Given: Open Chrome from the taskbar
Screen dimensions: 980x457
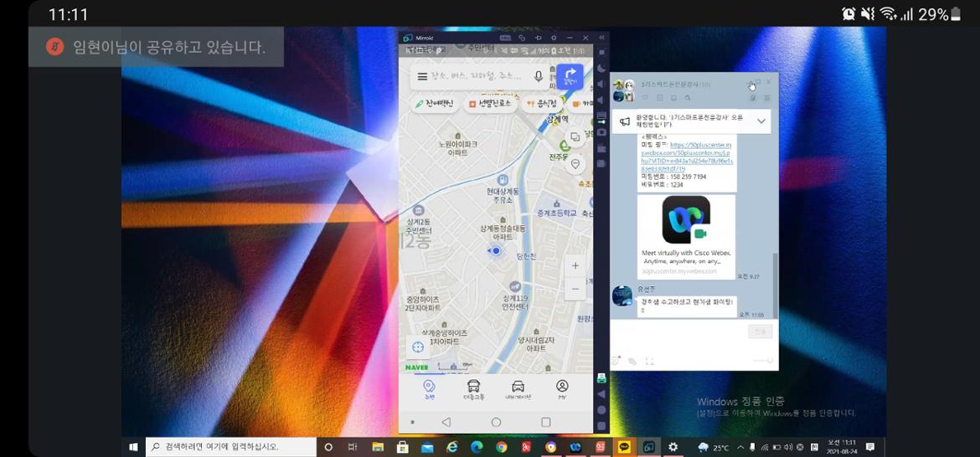Looking at the screenshot, I should coord(501,447).
